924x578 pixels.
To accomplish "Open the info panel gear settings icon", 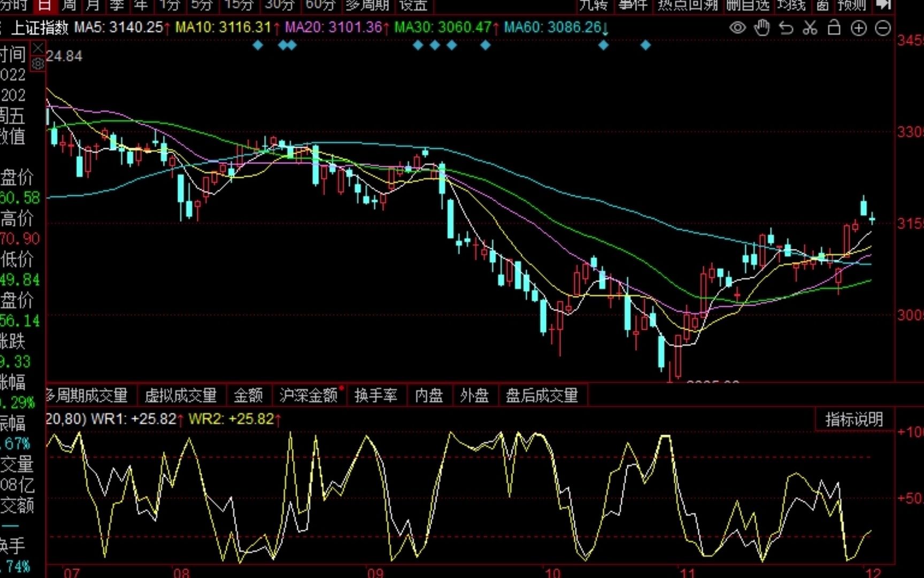I will pyautogui.click(x=38, y=64).
